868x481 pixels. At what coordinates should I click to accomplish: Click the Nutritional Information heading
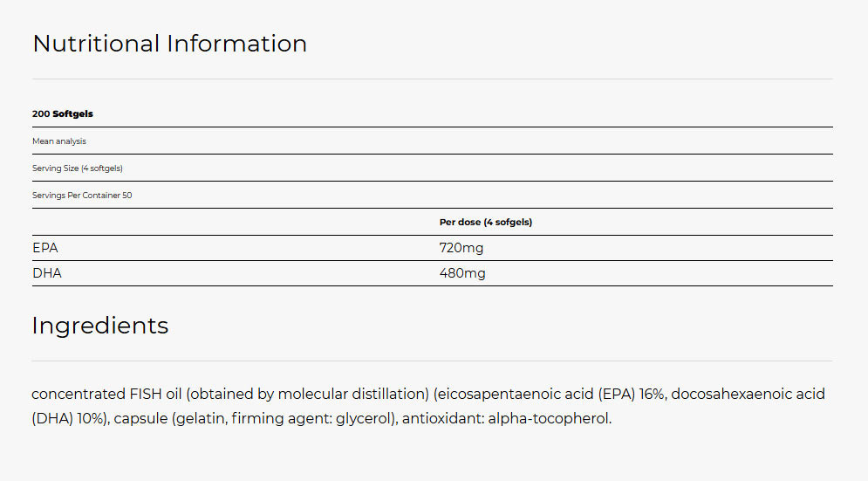coord(169,44)
